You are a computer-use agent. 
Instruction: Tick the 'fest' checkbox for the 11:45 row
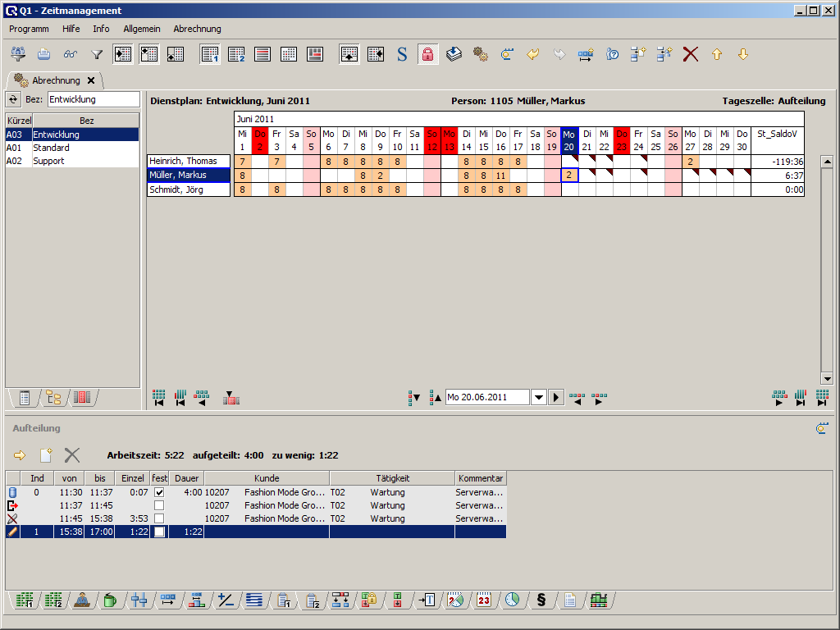coord(159,518)
